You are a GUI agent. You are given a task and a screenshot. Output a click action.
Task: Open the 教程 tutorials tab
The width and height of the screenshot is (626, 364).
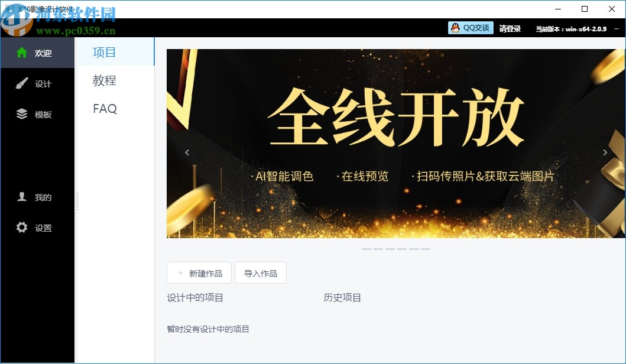tap(103, 80)
